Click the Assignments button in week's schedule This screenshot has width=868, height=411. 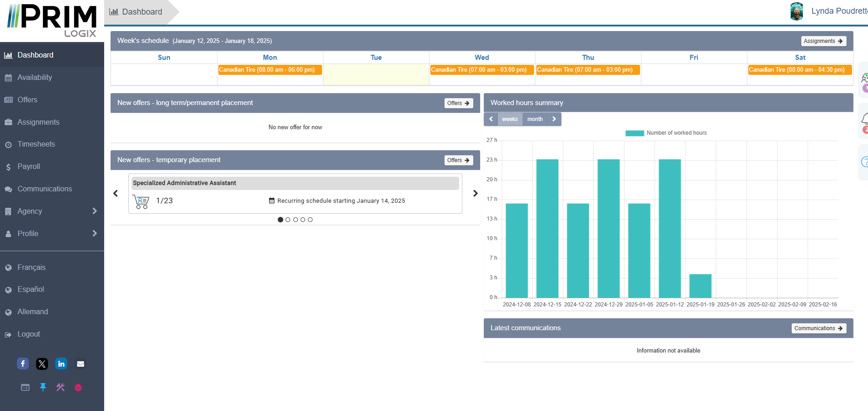point(823,41)
